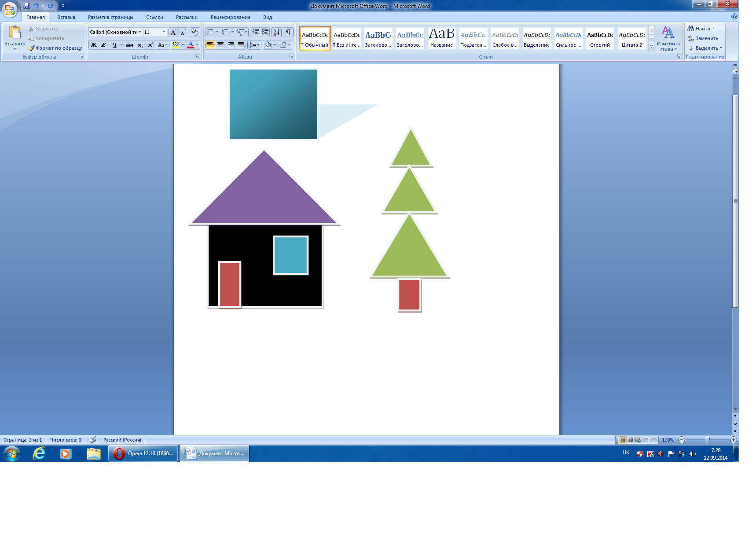
Task: Click Формат по образцу format painter
Action: [55, 48]
